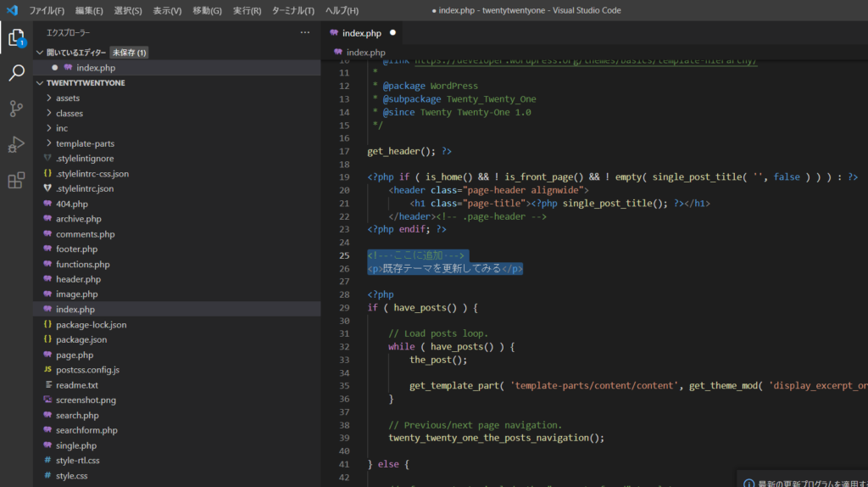This screenshot has height=487, width=868.
Task: Follow the developer.wordpress.org template-hierarchy link
Action: tap(585, 61)
